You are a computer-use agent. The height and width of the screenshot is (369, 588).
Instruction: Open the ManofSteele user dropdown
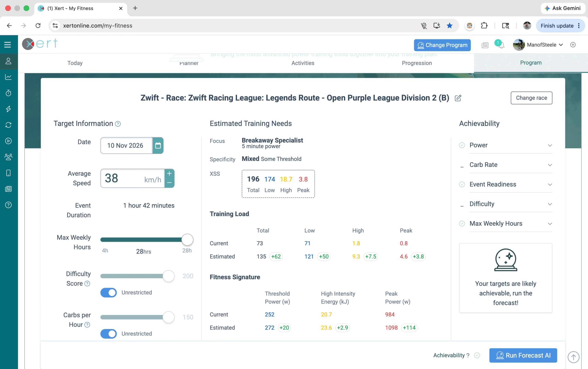(538, 45)
